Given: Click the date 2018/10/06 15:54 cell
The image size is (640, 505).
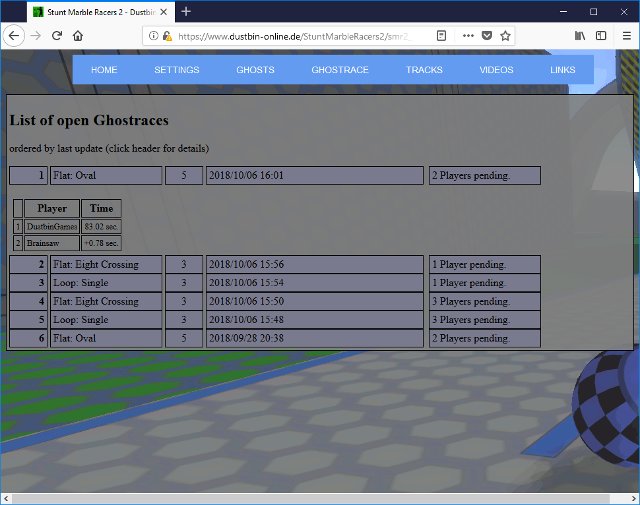Looking at the screenshot, I should pyautogui.click(x=315, y=283).
